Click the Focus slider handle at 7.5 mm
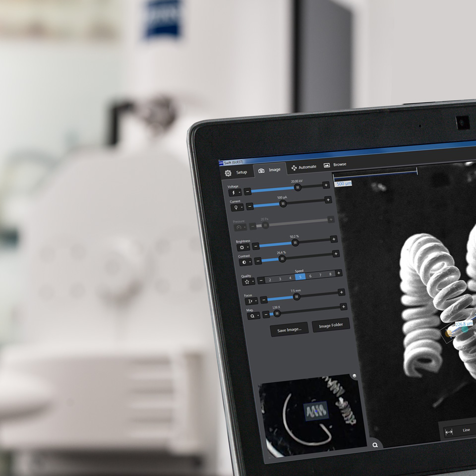The width and height of the screenshot is (476, 476). [297, 297]
